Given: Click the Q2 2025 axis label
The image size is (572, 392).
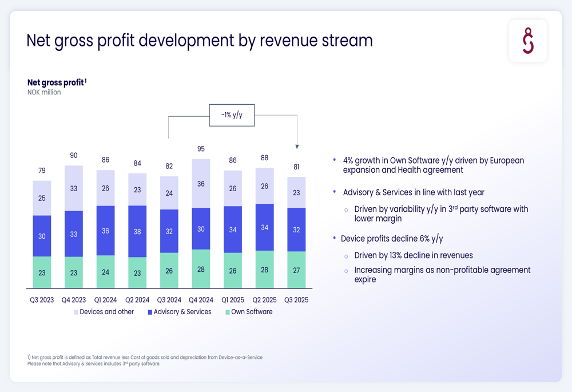Looking at the screenshot, I should (x=264, y=300).
